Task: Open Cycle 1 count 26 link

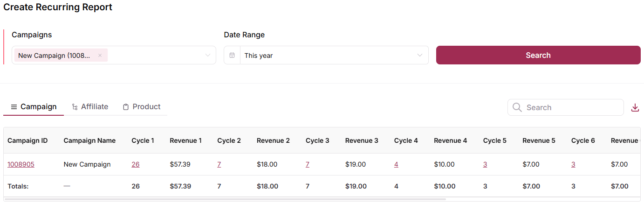Action: [x=136, y=164]
